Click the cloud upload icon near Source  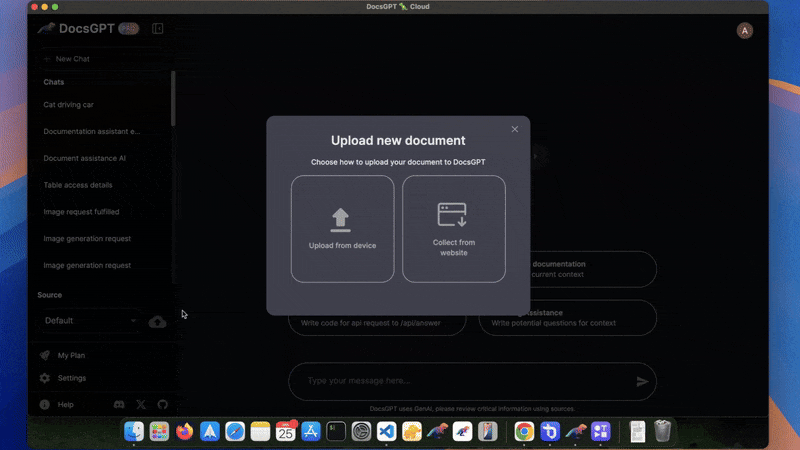point(158,321)
